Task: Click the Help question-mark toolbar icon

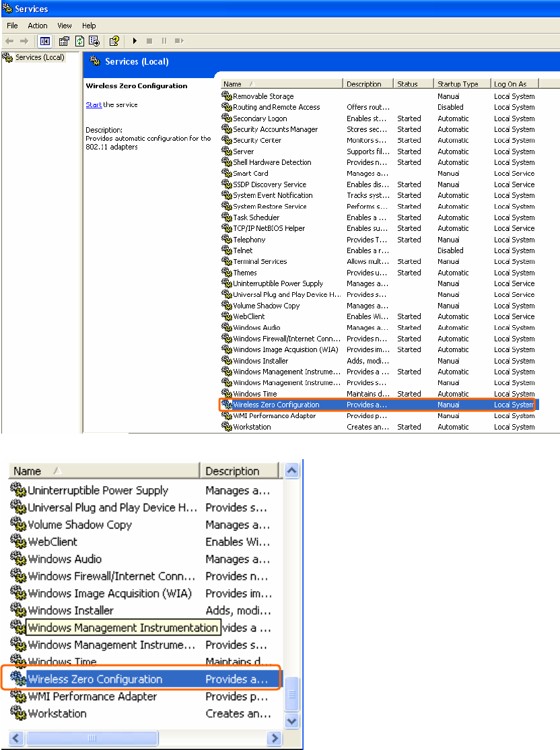Action: (114, 41)
